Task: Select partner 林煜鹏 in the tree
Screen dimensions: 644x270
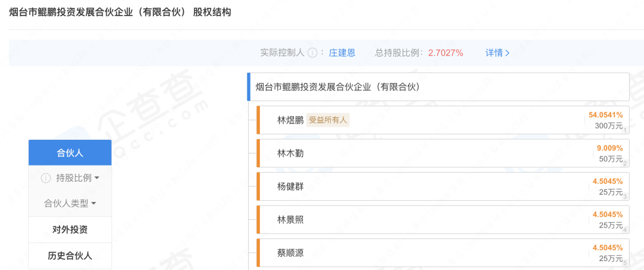Action: (x=290, y=120)
